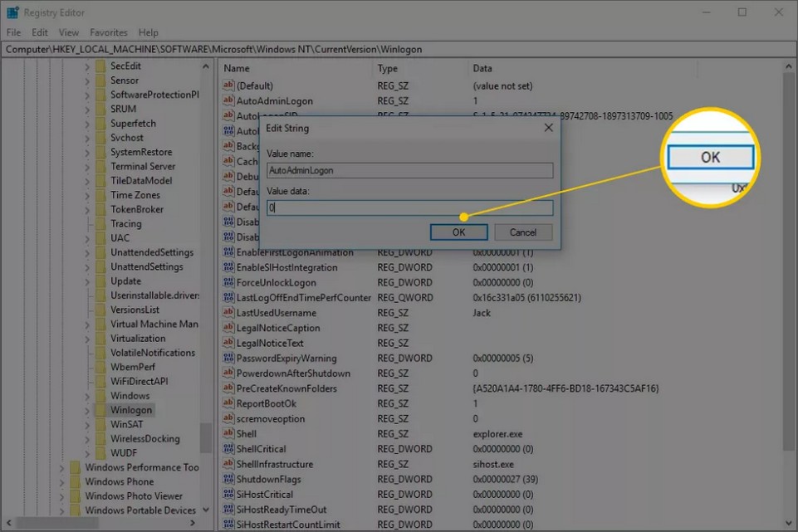
Task: Cancel the Edit String dialog
Action: coord(523,232)
